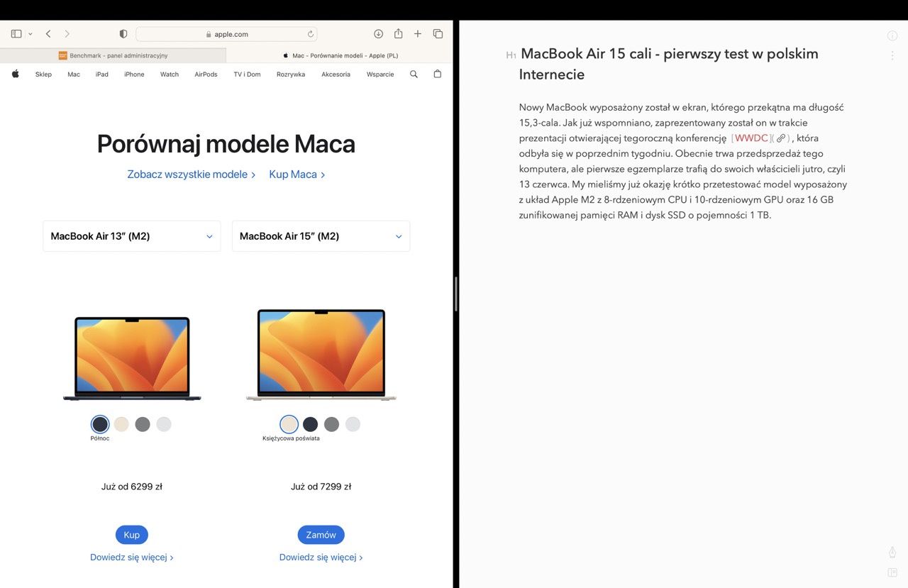Click the MacBook Air 13″ product image
The image size is (908, 588).
pyautogui.click(x=132, y=358)
